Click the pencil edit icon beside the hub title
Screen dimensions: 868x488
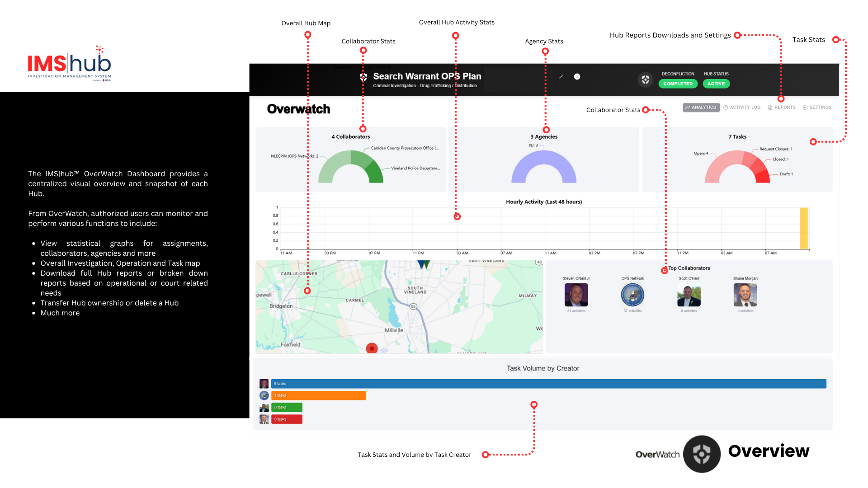pos(561,77)
